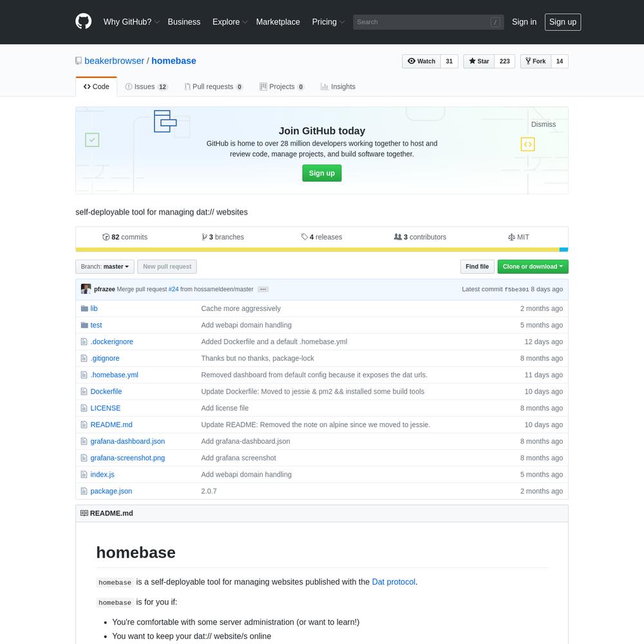Click the file icon next to .dockerignore
This screenshot has height=644, width=644.
pos(84,342)
